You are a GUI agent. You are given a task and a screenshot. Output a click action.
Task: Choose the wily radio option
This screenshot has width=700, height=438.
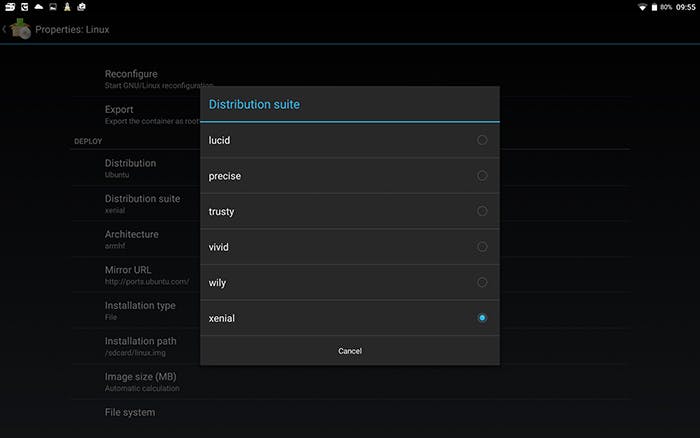[482, 282]
